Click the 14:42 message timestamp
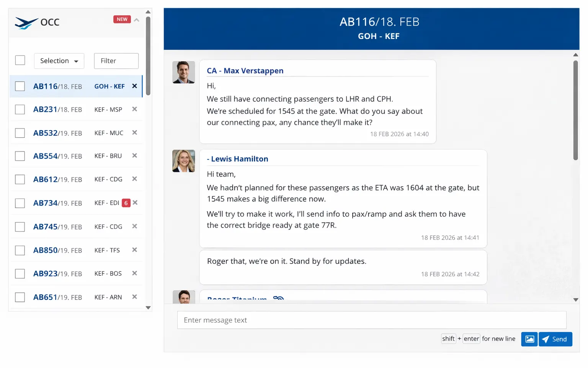This screenshot has height=368, width=588. point(450,274)
